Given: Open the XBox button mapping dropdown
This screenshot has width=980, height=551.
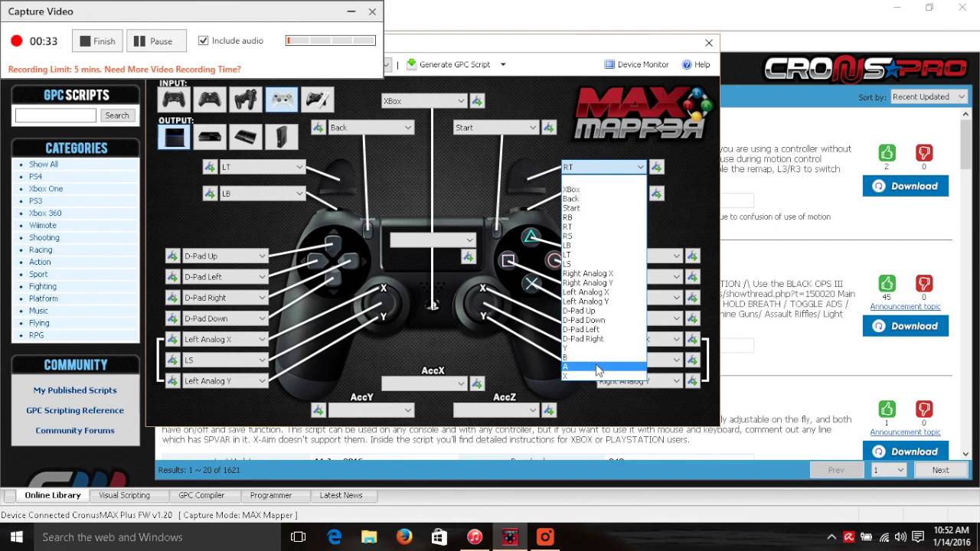Looking at the screenshot, I should pos(423,100).
